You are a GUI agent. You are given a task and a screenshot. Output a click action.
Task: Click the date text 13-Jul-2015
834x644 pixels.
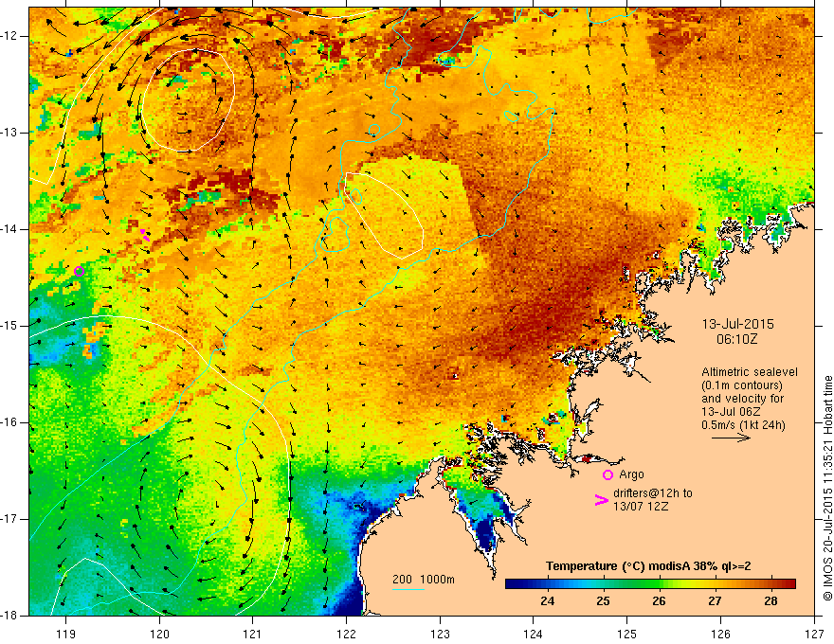coord(737,324)
